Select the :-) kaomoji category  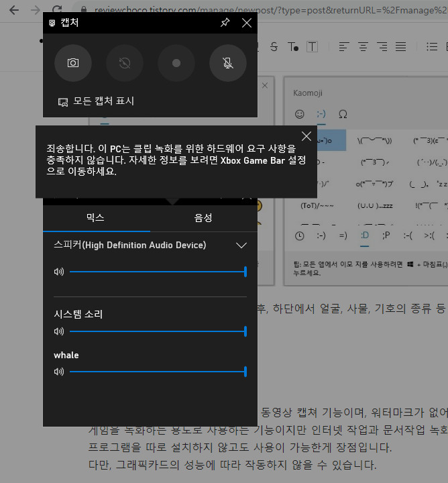[x=321, y=235]
